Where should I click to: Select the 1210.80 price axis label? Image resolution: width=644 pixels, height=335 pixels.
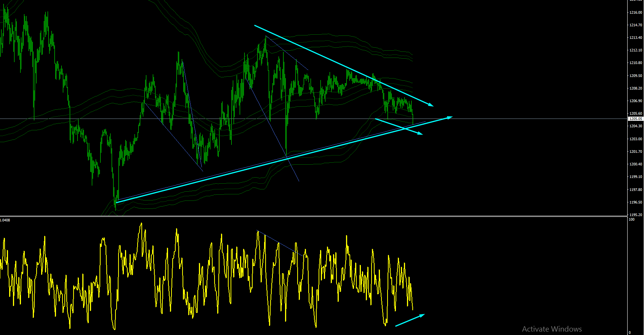[x=636, y=63]
